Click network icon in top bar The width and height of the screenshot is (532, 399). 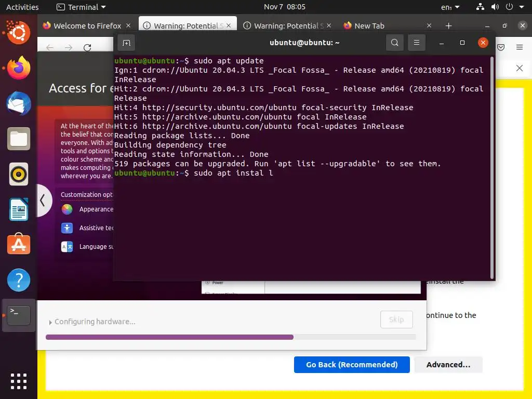click(x=480, y=7)
